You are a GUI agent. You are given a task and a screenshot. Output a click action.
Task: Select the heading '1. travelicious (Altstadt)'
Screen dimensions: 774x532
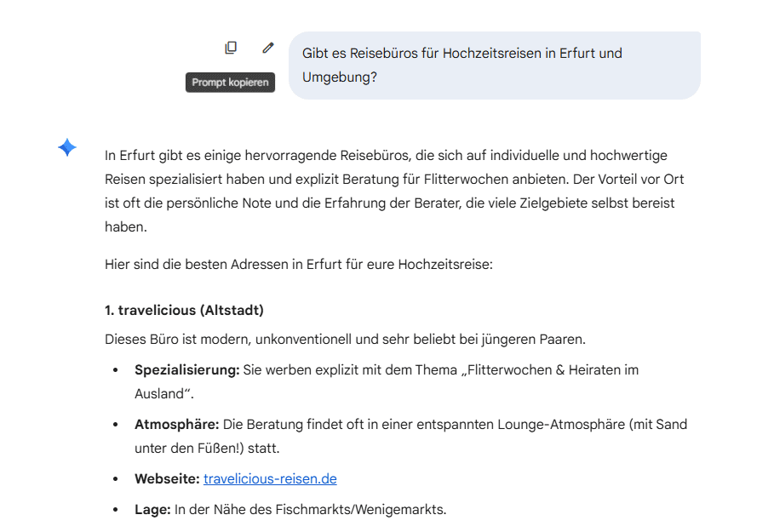pyautogui.click(x=186, y=310)
